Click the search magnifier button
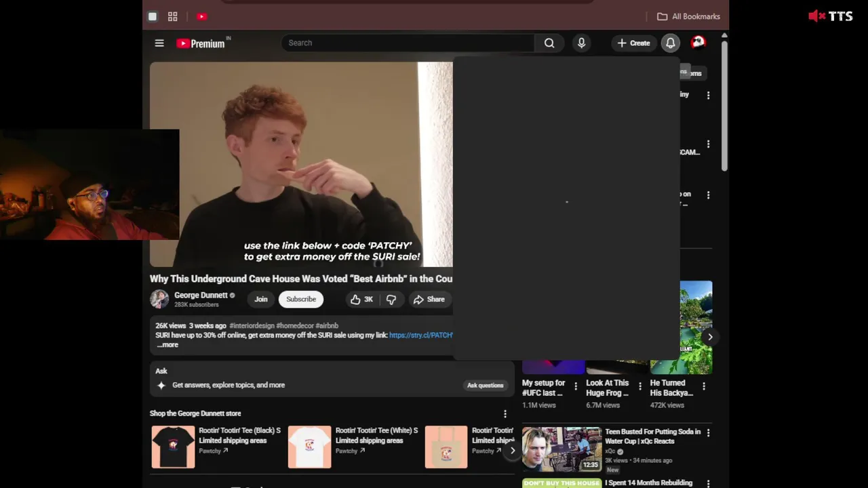The width and height of the screenshot is (868, 488). coord(549,43)
